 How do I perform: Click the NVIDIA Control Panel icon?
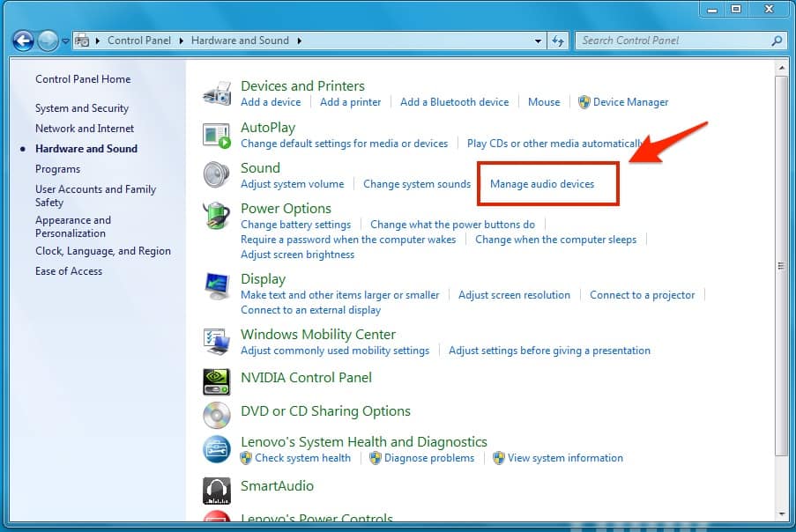(217, 382)
